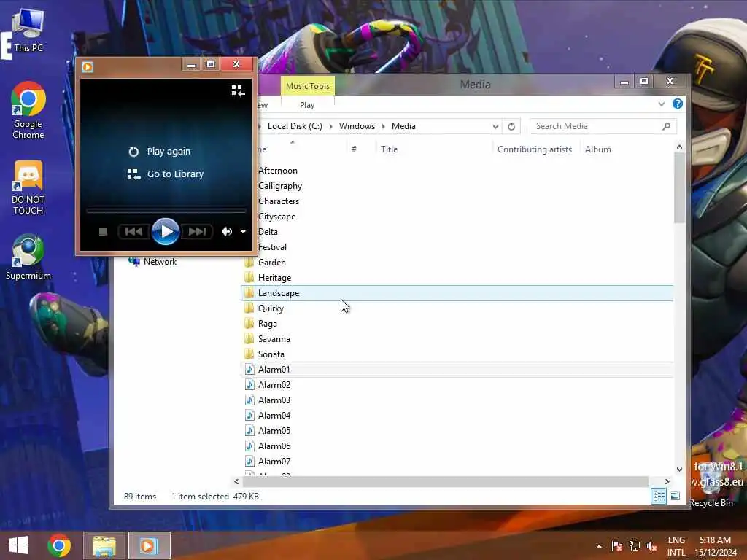The height and width of the screenshot is (560, 747).
Task: Switch to large thumbnails view in status bar
Action: 675,496
